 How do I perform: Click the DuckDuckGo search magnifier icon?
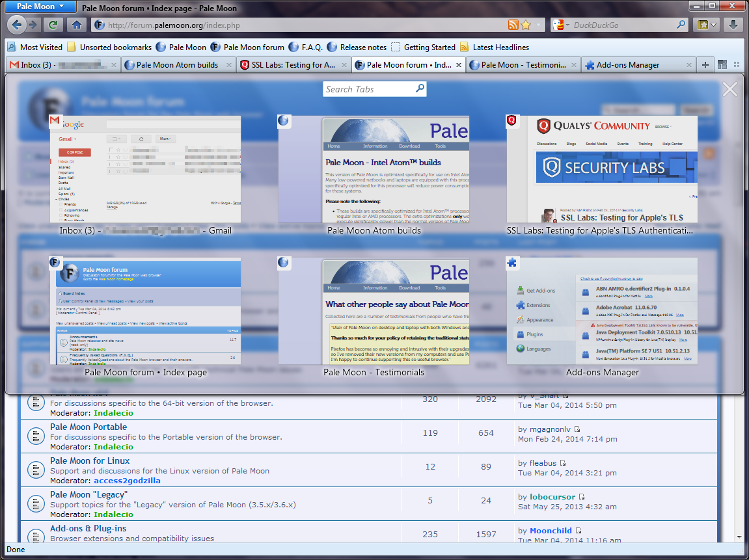681,25
